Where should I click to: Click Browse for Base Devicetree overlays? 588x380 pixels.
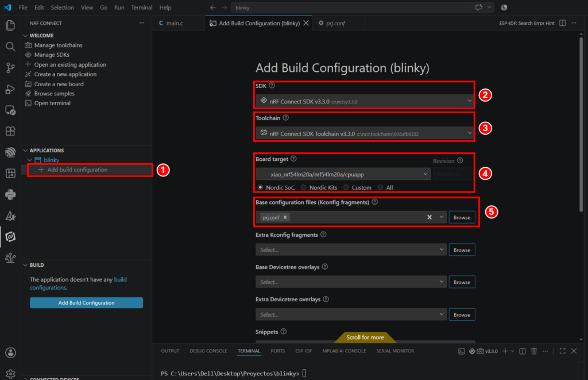pyautogui.click(x=462, y=282)
